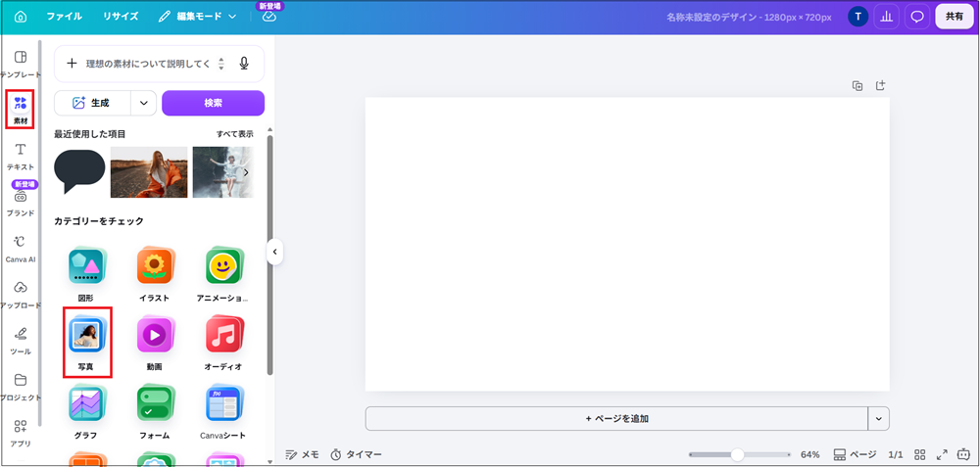The height and width of the screenshot is (467, 980).
Task: Open the ブランド sidebar tab
Action: 21,203
